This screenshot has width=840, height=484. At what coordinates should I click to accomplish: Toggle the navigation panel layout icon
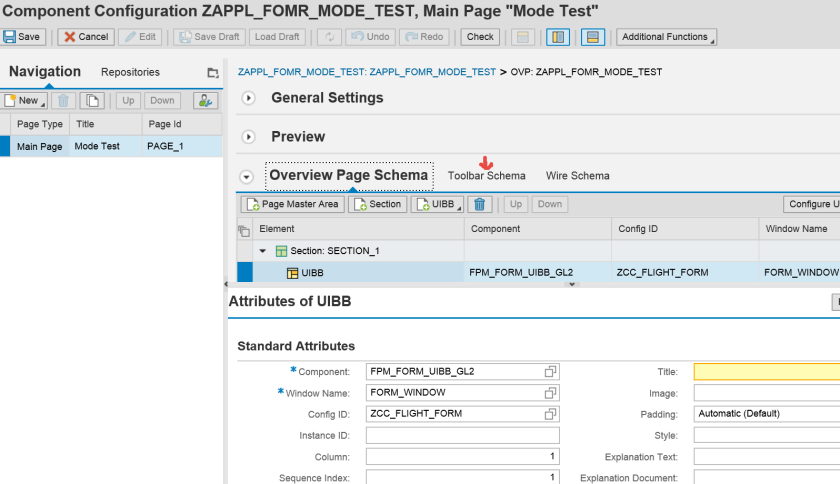(557, 37)
